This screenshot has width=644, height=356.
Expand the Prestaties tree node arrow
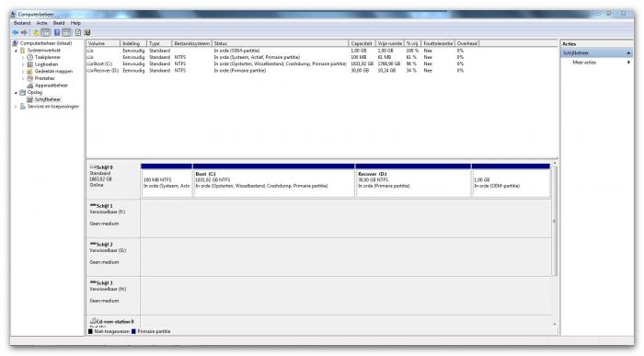click(x=23, y=78)
